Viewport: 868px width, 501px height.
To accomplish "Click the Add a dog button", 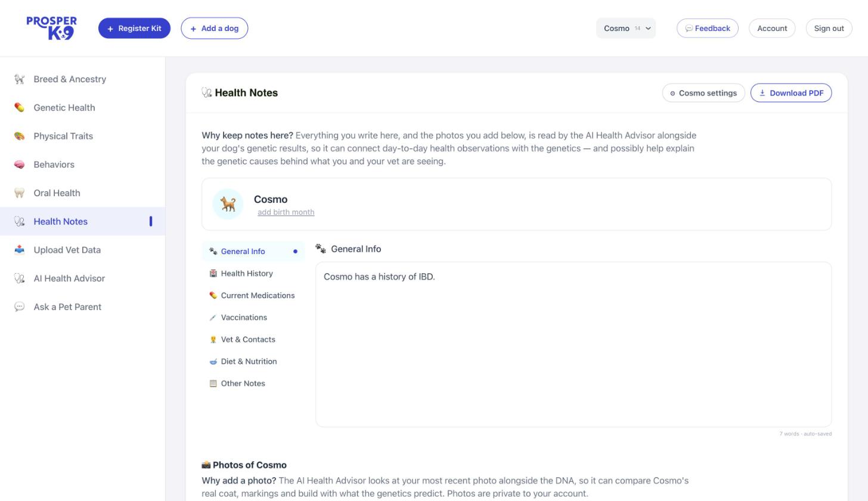I will point(215,28).
